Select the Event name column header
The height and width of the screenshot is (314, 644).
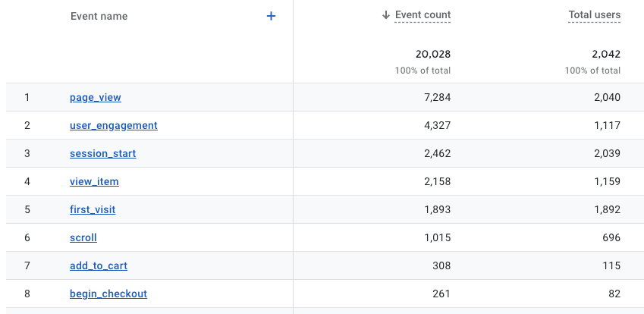pos(99,17)
